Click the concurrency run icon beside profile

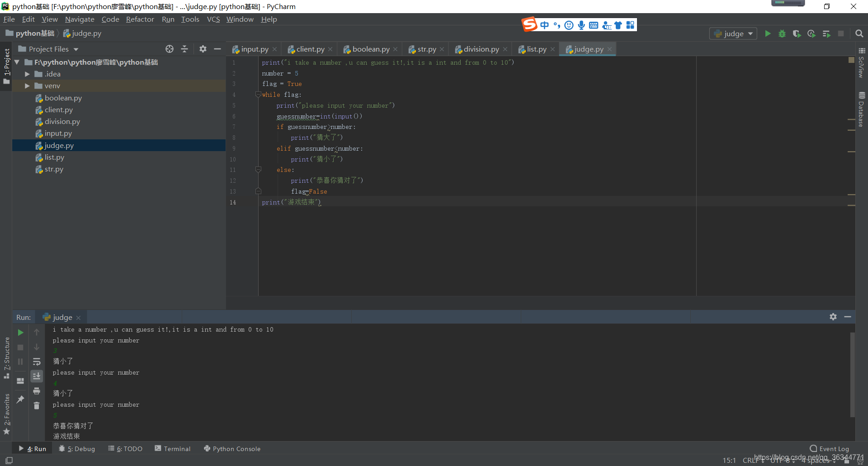[x=826, y=33]
